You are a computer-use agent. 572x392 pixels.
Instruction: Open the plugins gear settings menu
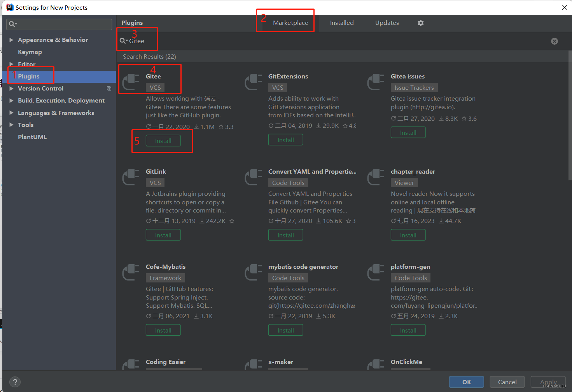pyautogui.click(x=421, y=23)
